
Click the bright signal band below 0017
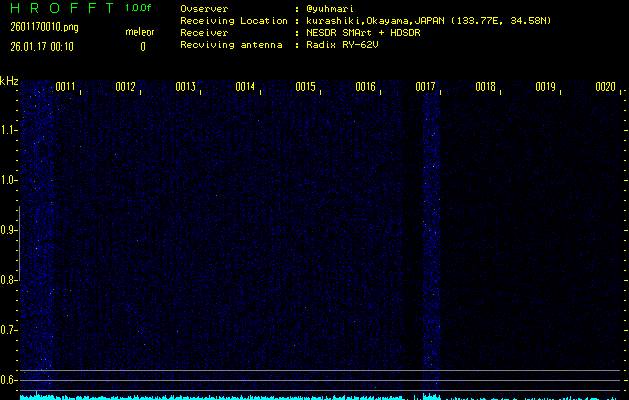coord(431,240)
